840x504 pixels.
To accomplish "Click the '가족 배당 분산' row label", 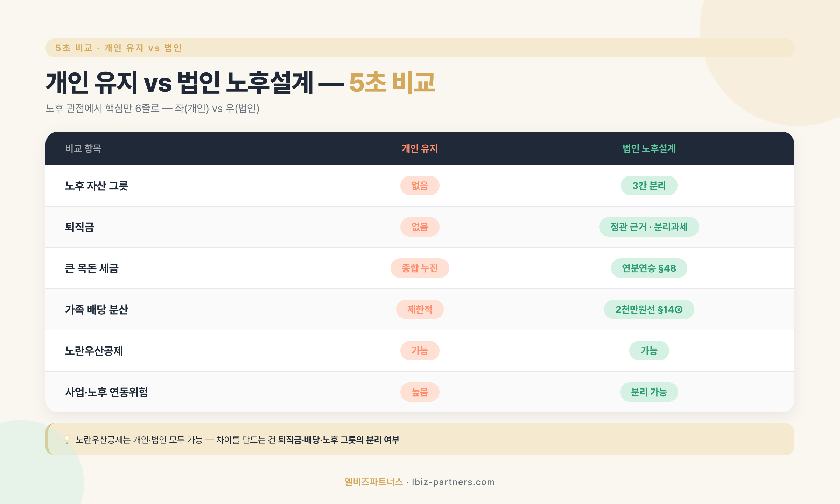I will (97, 309).
